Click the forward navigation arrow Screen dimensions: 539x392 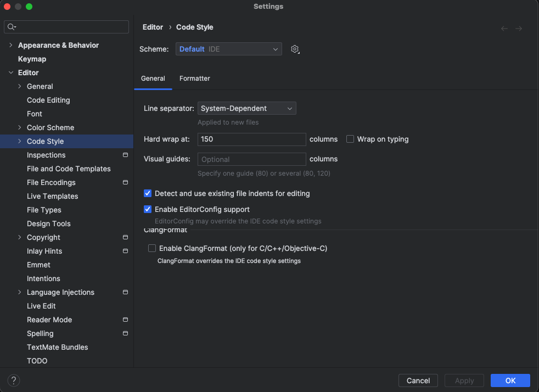(519, 29)
